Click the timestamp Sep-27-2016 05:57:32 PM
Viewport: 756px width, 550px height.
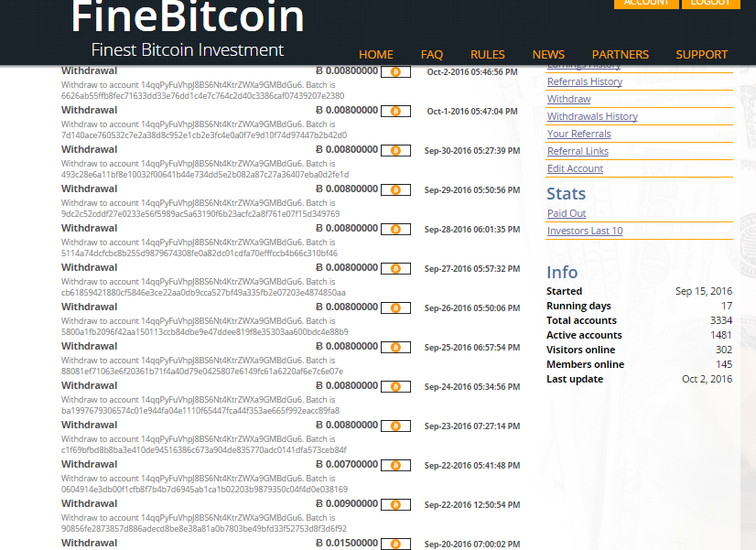pyautogui.click(x=472, y=268)
